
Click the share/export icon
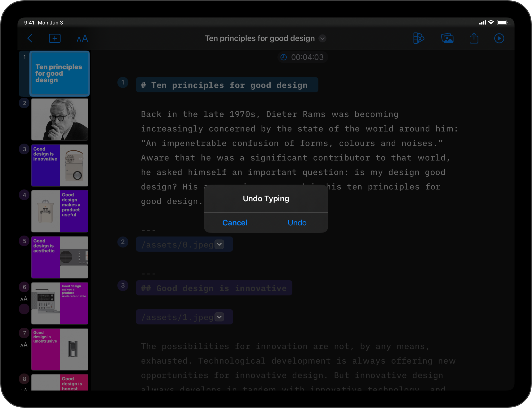tap(474, 38)
